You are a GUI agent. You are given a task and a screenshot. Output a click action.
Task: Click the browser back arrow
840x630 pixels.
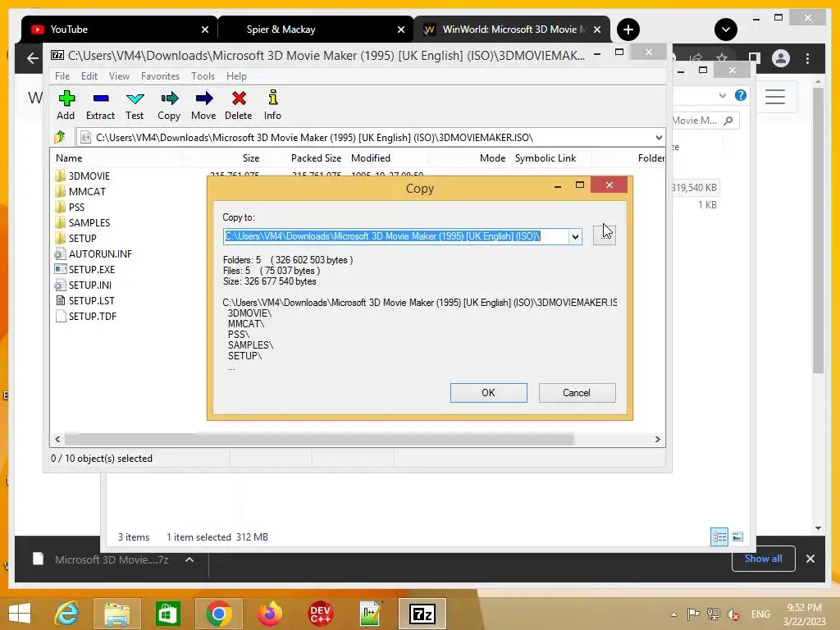click(x=33, y=58)
